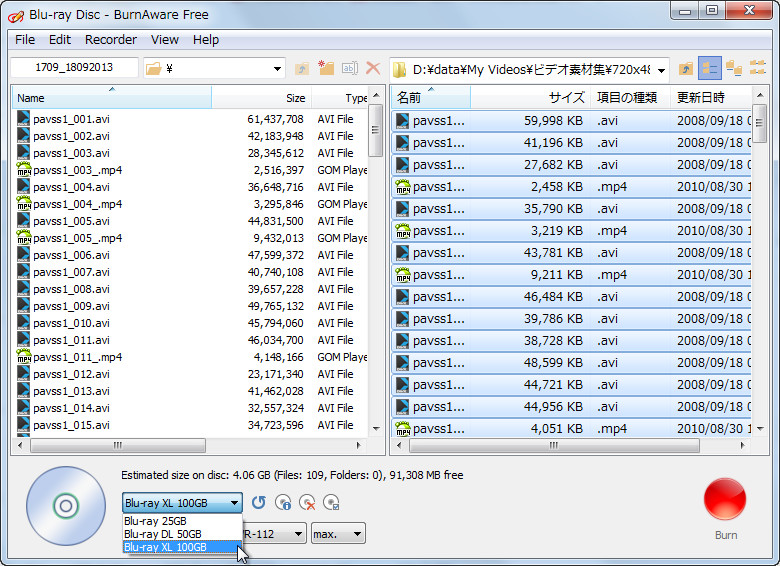Select pavss1_007.avi in compilation list

pos(192,272)
